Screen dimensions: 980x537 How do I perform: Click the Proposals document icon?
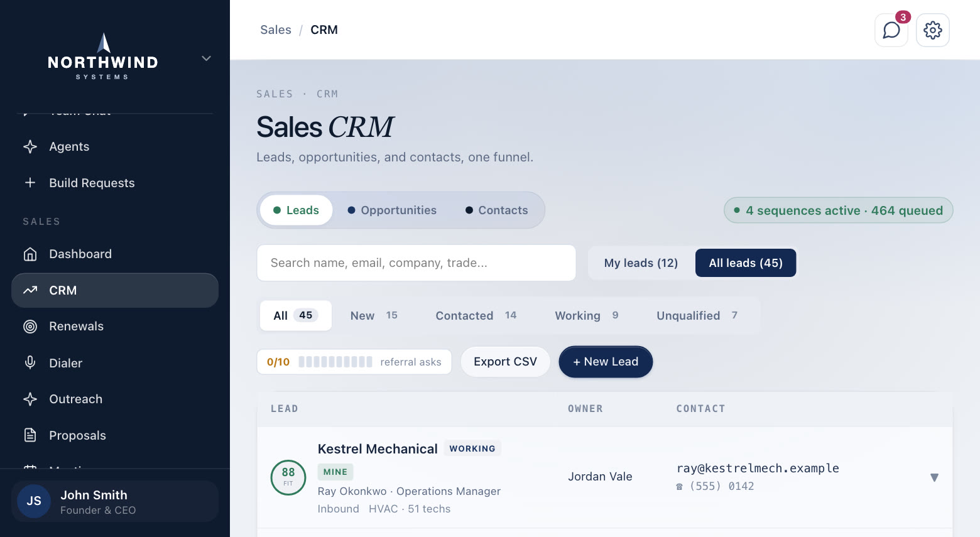[30, 435]
